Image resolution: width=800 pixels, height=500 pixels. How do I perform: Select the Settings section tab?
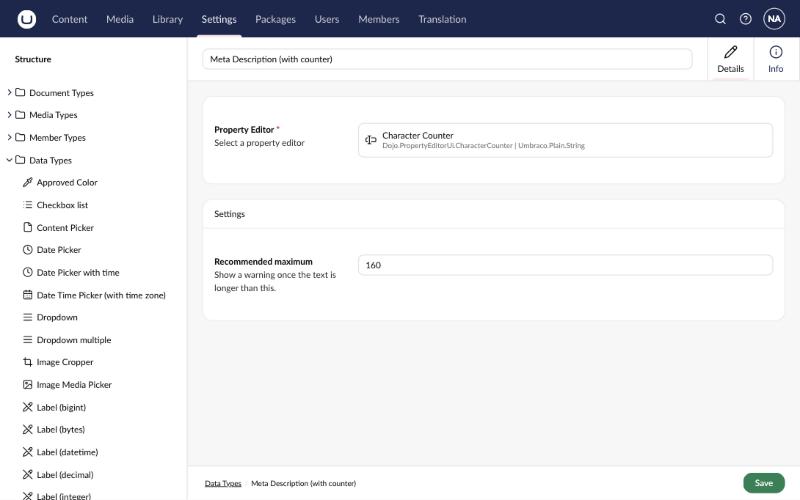click(x=219, y=19)
